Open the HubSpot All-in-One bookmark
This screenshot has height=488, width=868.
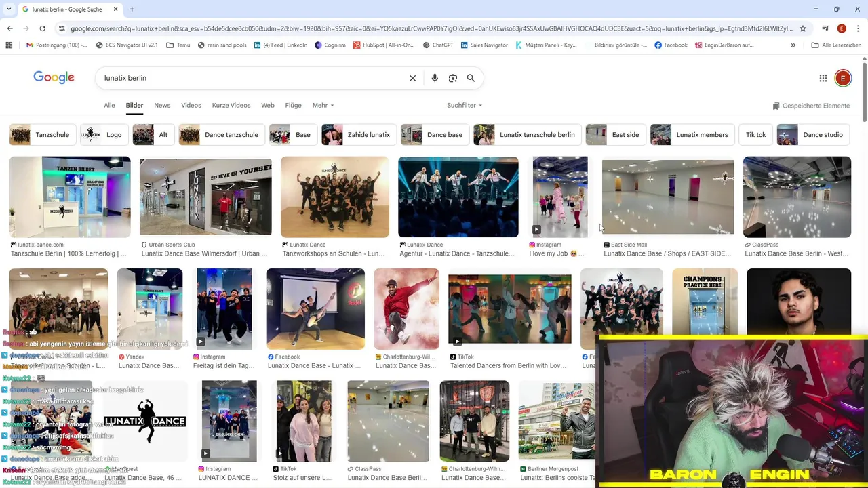[x=384, y=45]
